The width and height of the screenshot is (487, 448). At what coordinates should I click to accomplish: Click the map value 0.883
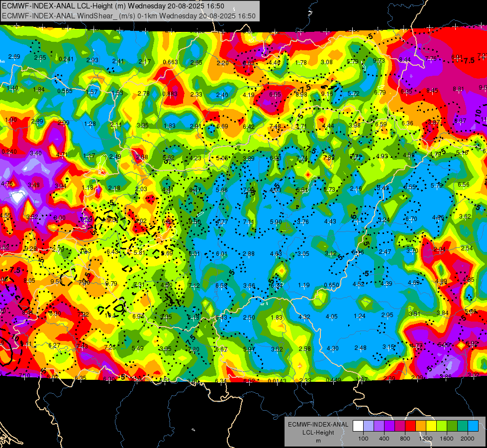(x=170, y=94)
